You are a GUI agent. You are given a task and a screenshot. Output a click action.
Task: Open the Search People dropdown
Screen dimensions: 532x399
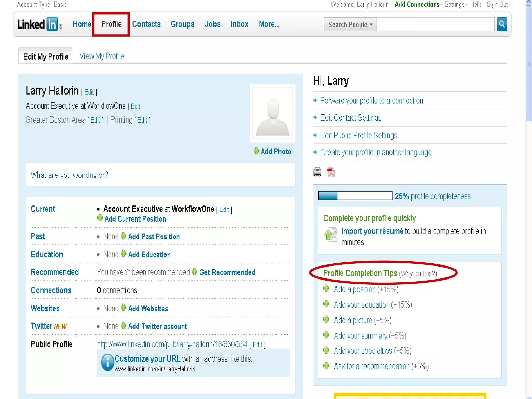click(x=350, y=24)
